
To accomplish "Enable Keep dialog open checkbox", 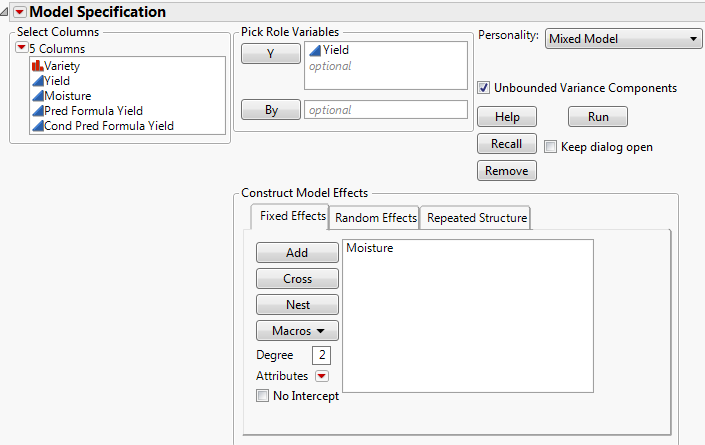I will [551, 147].
